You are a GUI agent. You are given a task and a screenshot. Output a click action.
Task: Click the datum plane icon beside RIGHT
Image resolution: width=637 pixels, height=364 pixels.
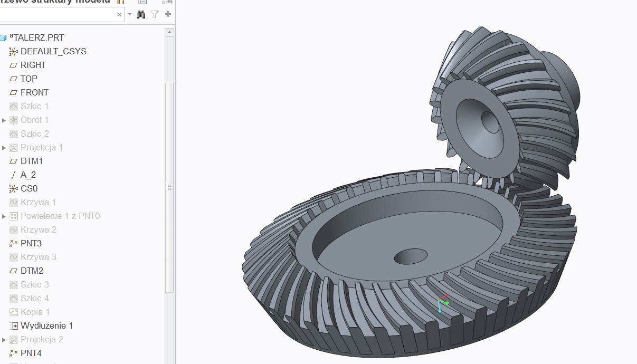pos(14,65)
